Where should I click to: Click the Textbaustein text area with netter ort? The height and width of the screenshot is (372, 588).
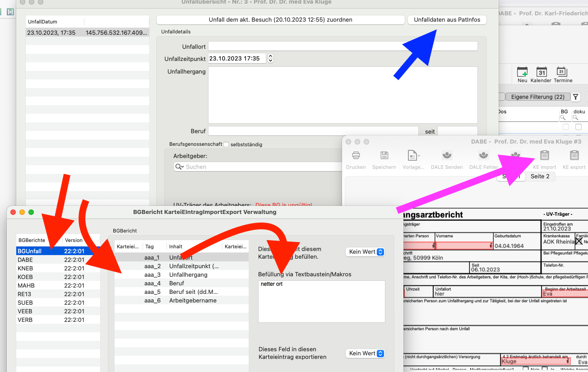(321, 302)
